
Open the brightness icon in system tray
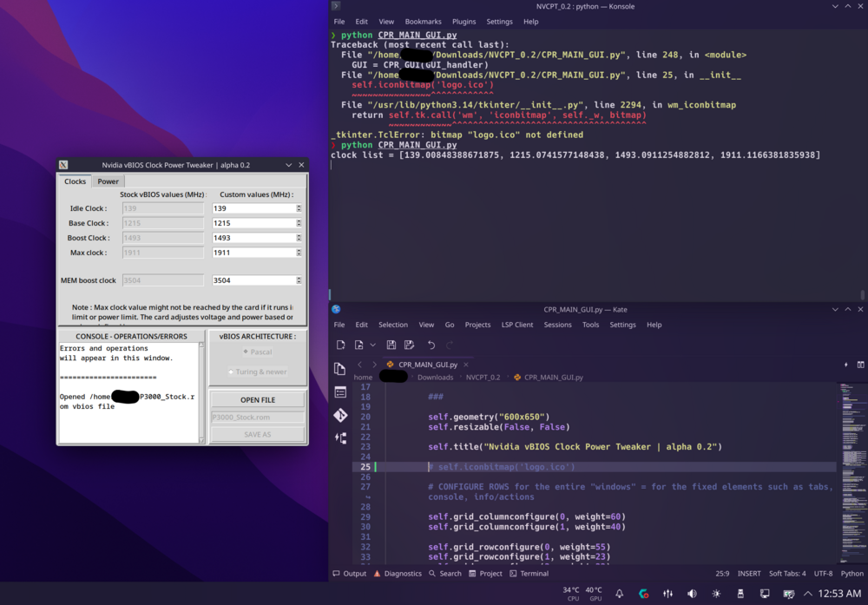click(x=716, y=594)
